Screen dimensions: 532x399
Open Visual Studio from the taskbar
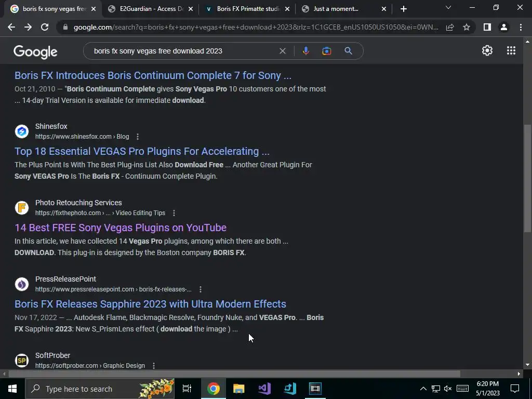(x=264, y=389)
